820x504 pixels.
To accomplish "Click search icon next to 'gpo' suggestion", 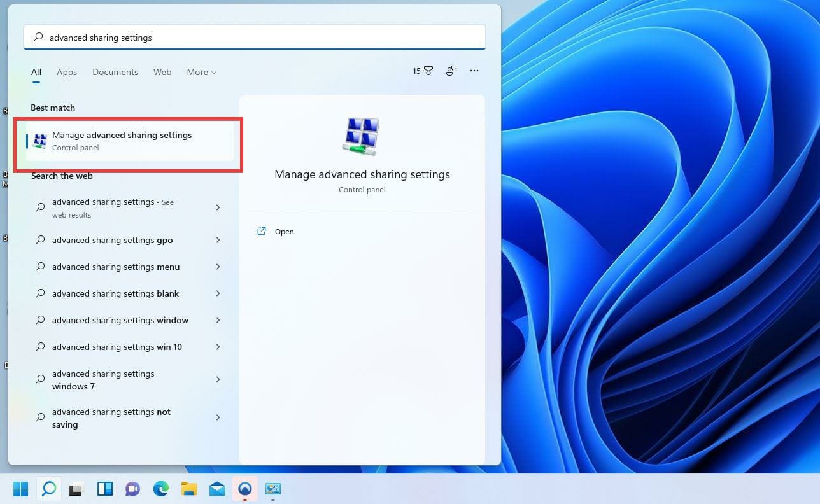I will (40, 240).
